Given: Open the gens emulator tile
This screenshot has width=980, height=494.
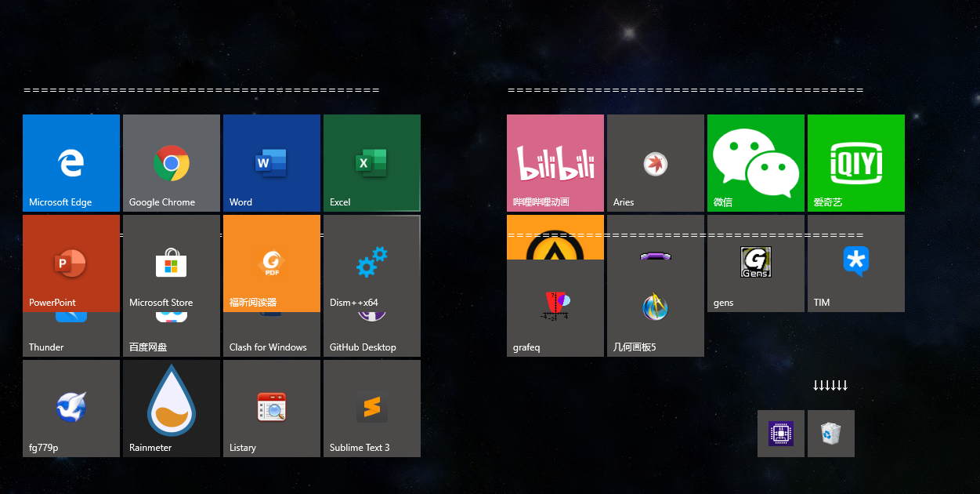Looking at the screenshot, I should click(x=756, y=263).
